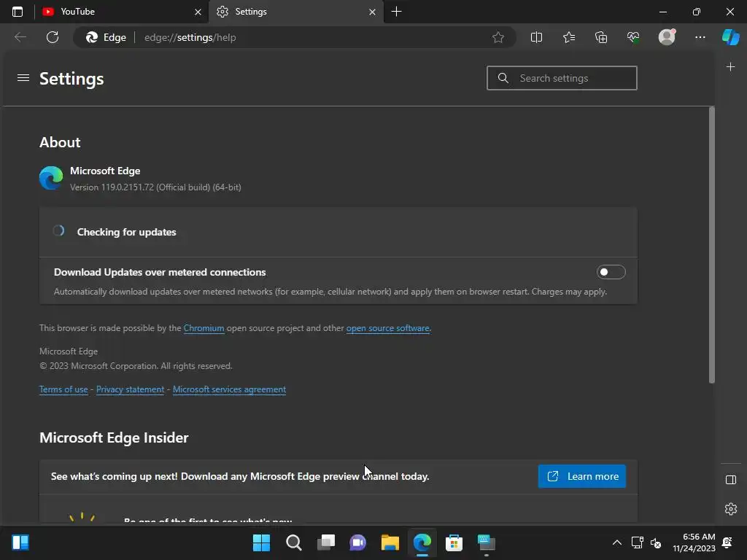747x560 pixels.
Task: Open File Explorer from taskbar
Action: point(390,542)
